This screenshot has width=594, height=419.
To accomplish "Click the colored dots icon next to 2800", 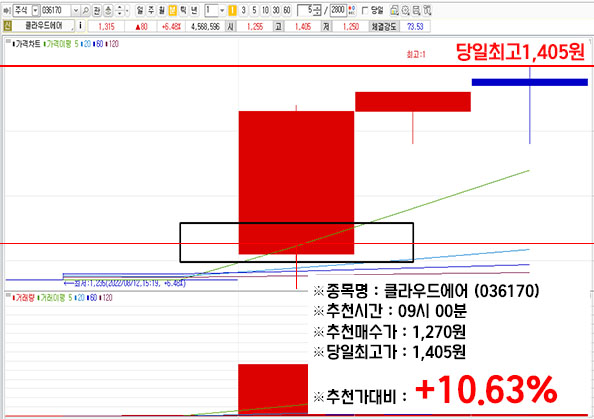I will coord(352,11).
